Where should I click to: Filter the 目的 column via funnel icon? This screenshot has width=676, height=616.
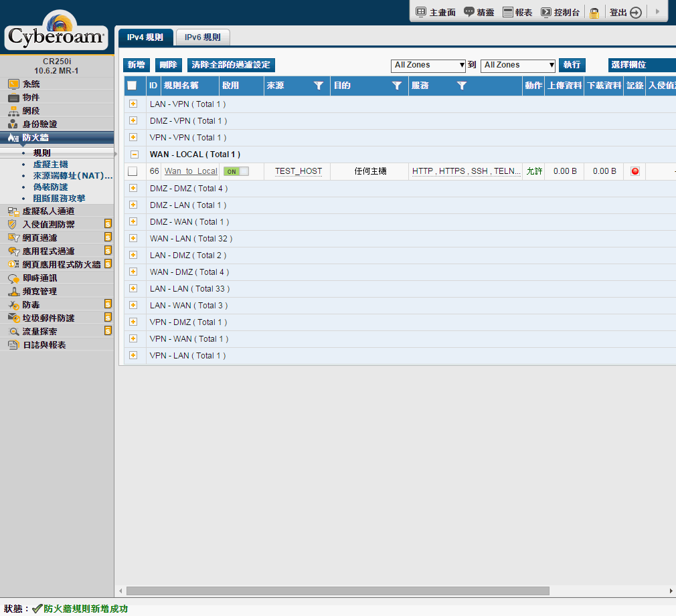[397, 86]
